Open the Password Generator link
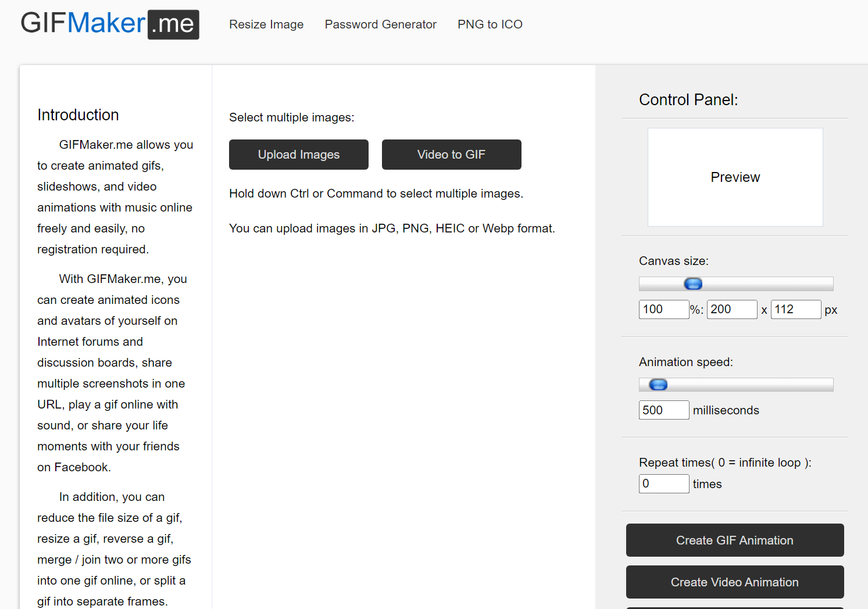The height and width of the screenshot is (609, 868). (381, 24)
